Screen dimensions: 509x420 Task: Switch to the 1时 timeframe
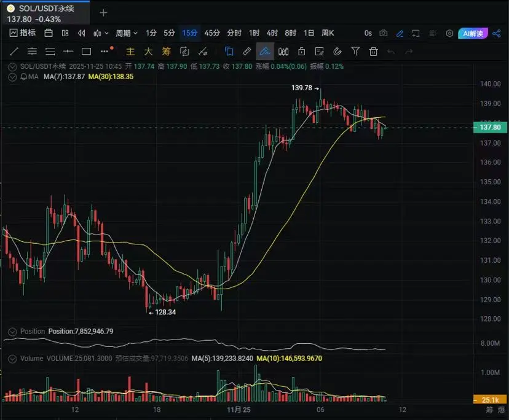coord(254,33)
